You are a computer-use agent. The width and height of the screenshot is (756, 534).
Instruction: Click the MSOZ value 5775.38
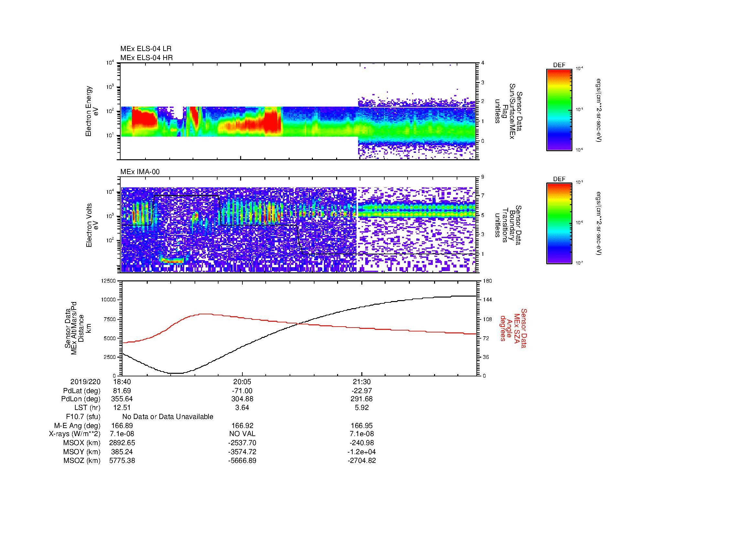click(x=122, y=461)
